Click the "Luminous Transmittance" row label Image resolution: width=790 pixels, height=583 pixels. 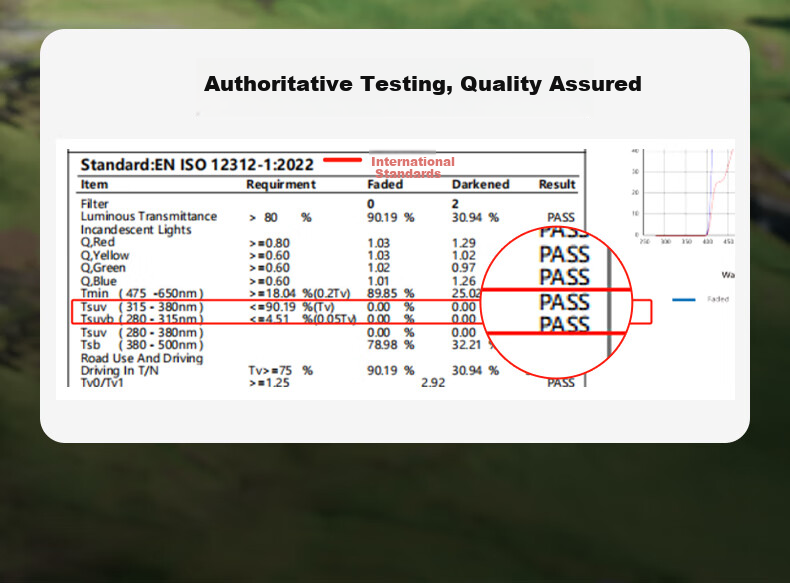(x=149, y=217)
